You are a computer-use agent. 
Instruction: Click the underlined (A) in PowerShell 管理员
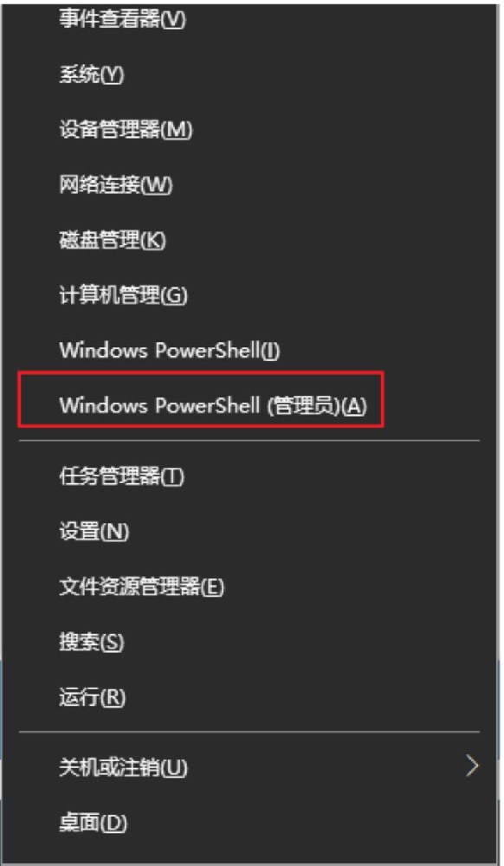point(356,406)
